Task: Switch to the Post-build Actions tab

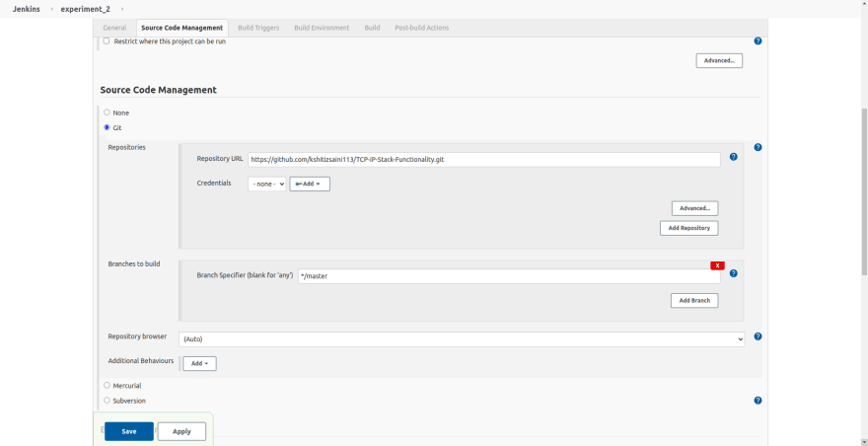Action: click(x=422, y=28)
